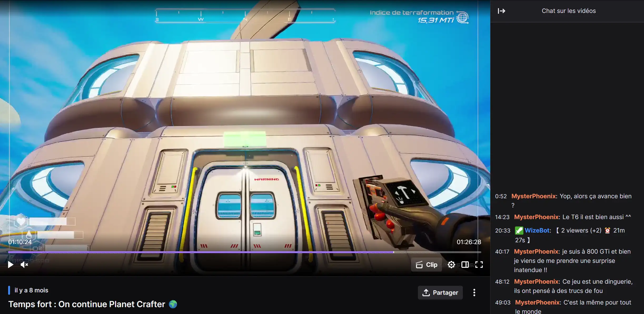Click the WizeBot username in chat
Image resolution: width=644 pixels, height=314 pixels.
[x=537, y=230]
